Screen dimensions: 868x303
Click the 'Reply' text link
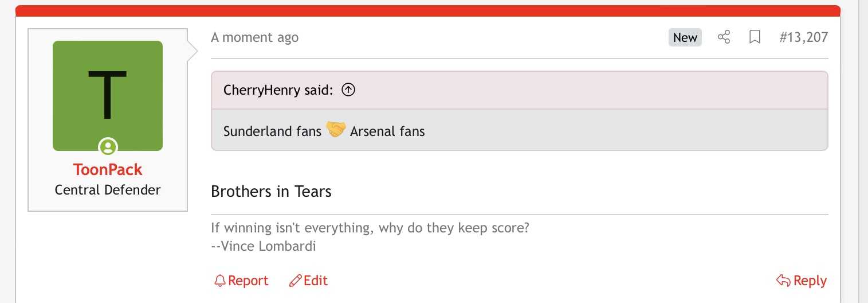tap(810, 281)
